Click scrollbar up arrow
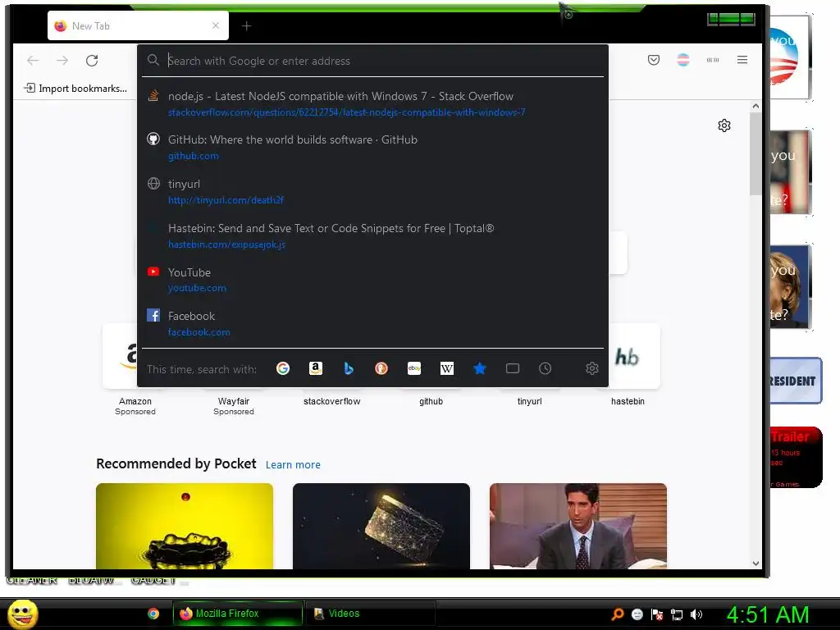 tap(756, 106)
